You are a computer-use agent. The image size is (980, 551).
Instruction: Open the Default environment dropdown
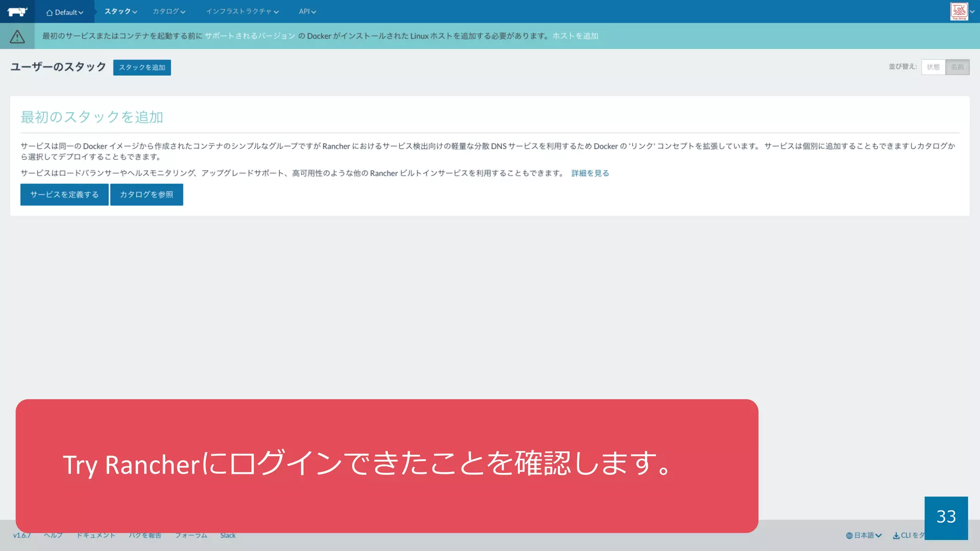point(65,12)
